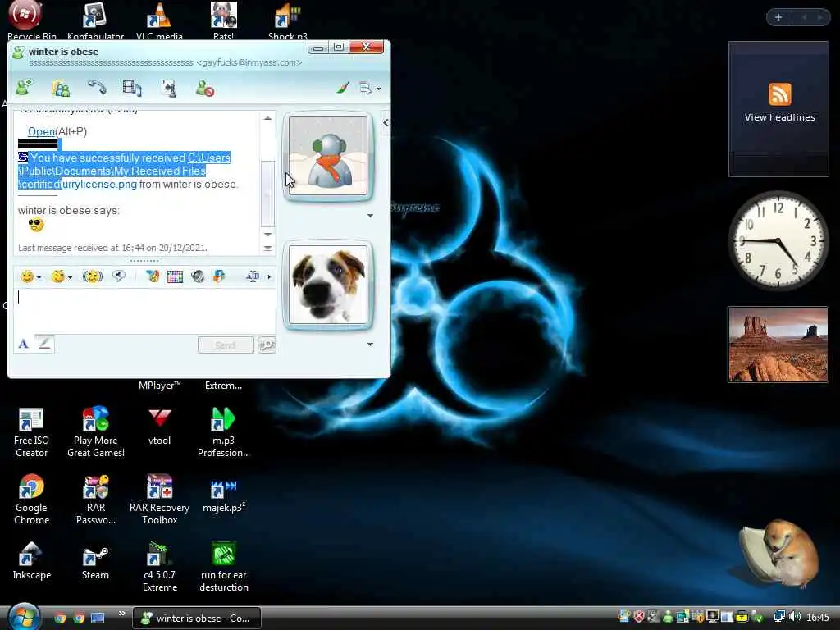Select c4 5.0.7 Extreme desktop icon
Screen dimensions: 840x630
(160, 567)
